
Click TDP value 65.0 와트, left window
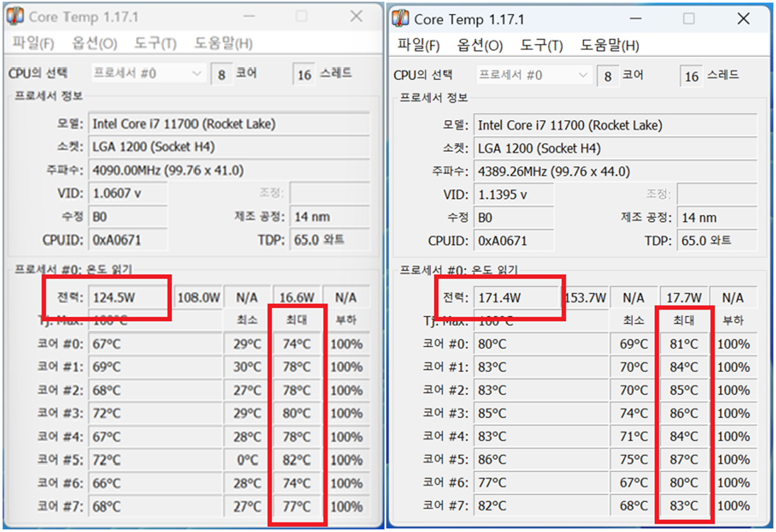tap(330, 240)
